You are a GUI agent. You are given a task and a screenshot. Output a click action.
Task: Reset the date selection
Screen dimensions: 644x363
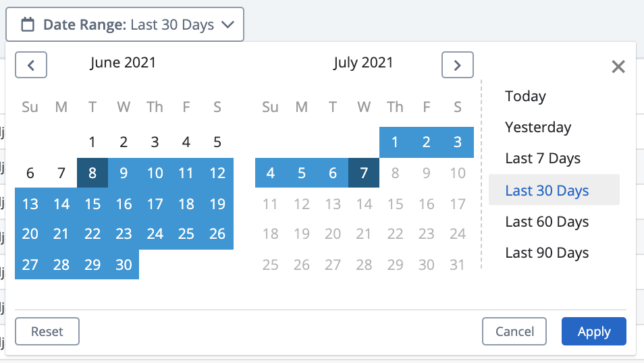click(47, 331)
